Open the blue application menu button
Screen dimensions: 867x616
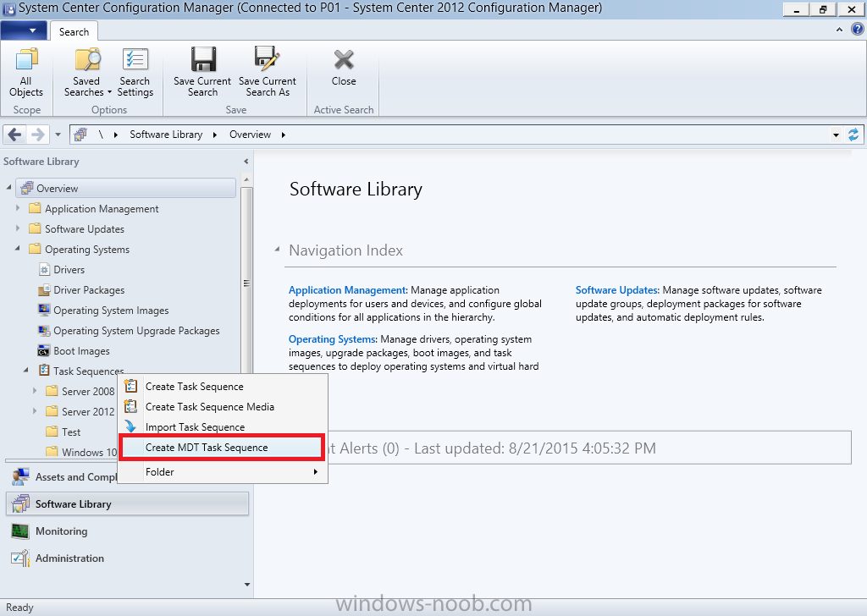[24, 30]
